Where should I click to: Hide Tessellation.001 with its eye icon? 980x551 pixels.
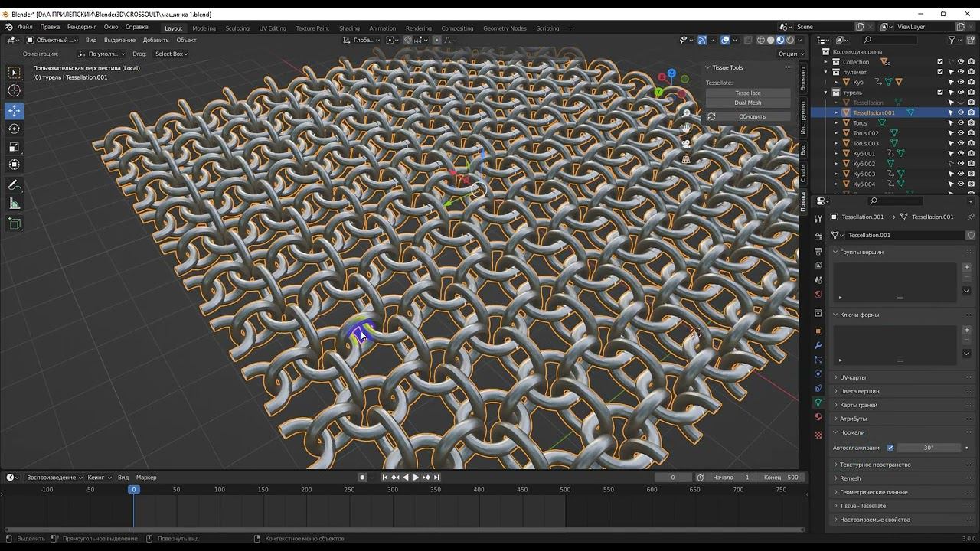pyautogui.click(x=961, y=112)
